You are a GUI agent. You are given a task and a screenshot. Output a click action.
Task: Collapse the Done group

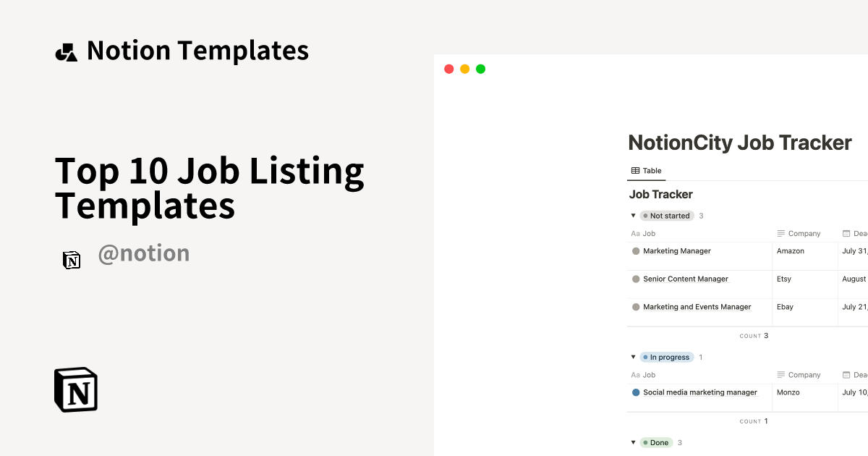(x=633, y=442)
